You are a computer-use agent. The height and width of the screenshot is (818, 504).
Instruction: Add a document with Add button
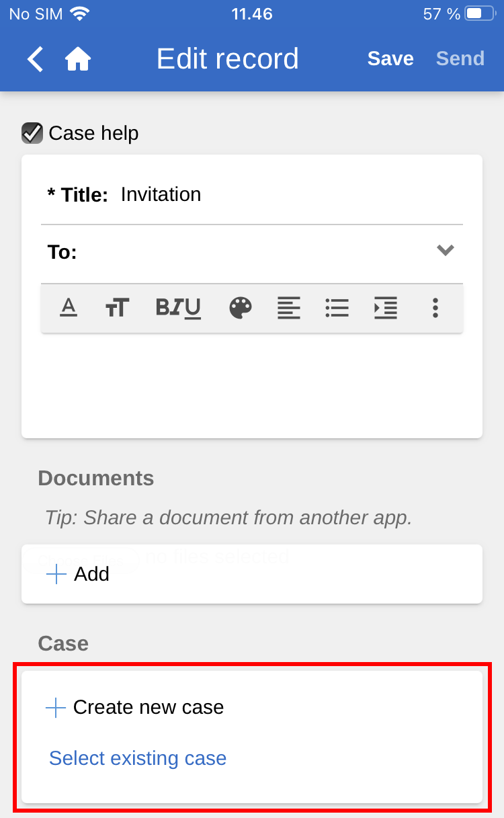78,574
